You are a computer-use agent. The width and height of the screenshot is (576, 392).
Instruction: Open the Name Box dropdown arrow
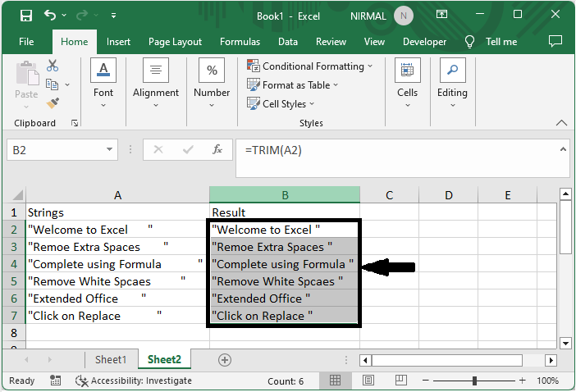109,149
